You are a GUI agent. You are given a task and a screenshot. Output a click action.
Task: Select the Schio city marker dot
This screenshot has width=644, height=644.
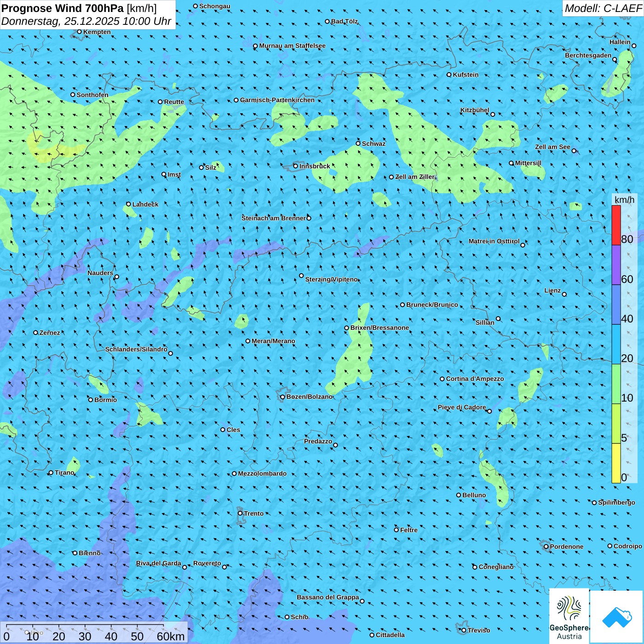click(287, 617)
